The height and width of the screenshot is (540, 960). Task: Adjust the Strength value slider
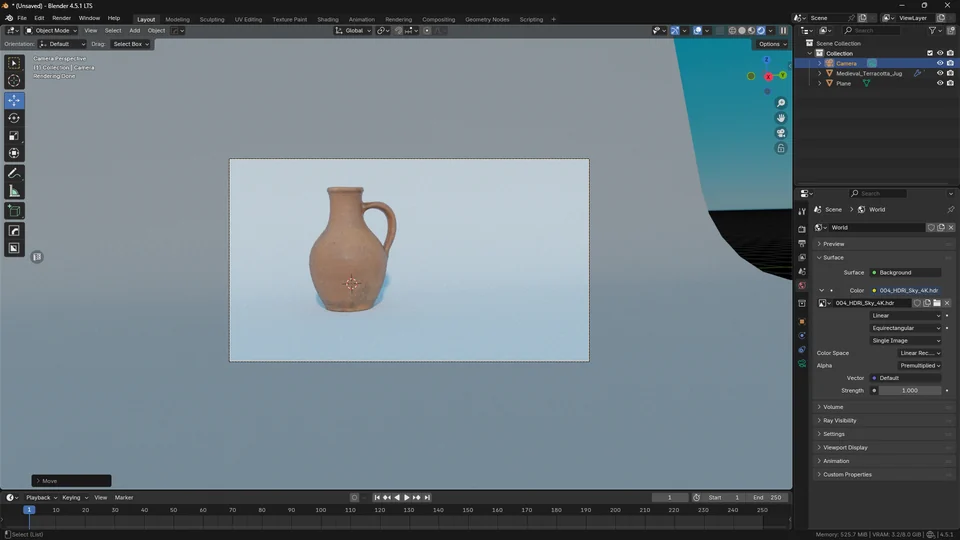click(x=910, y=391)
